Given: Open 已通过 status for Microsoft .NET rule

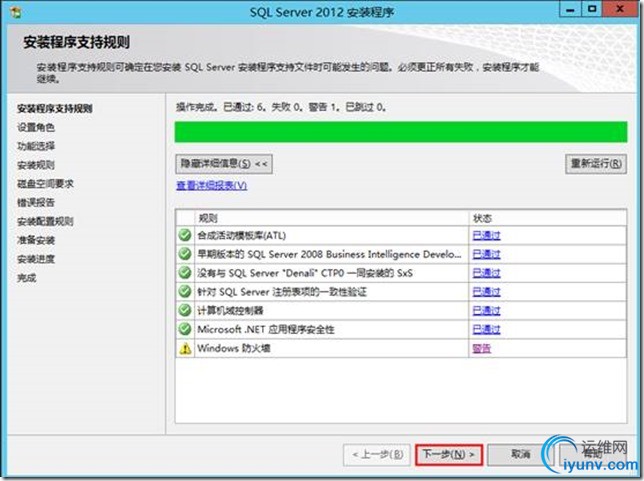Looking at the screenshot, I should coord(486,329).
